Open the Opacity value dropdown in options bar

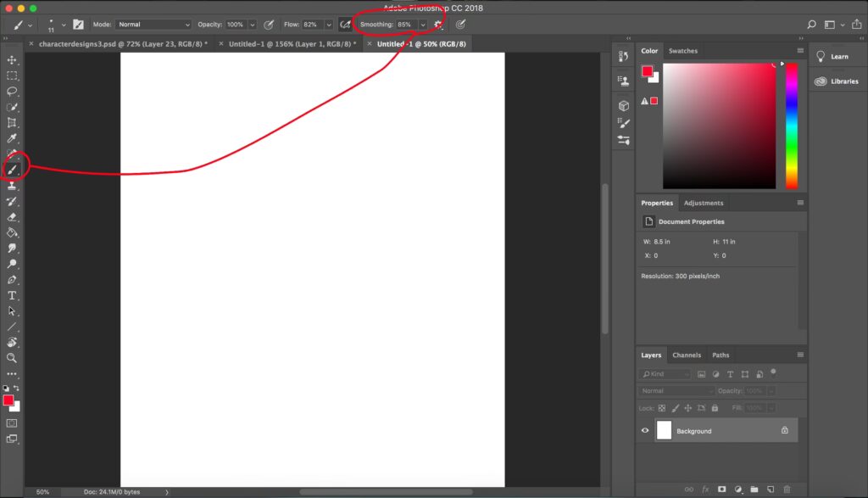[252, 25]
